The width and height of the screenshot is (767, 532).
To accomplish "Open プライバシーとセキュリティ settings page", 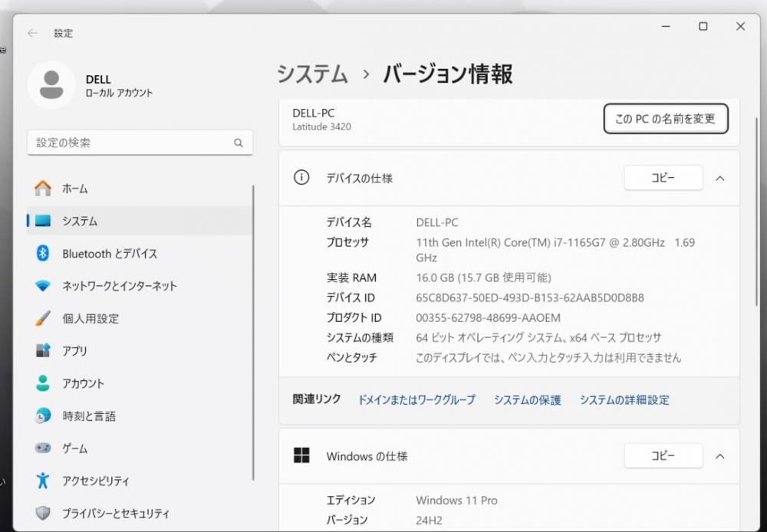I will pos(140,513).
